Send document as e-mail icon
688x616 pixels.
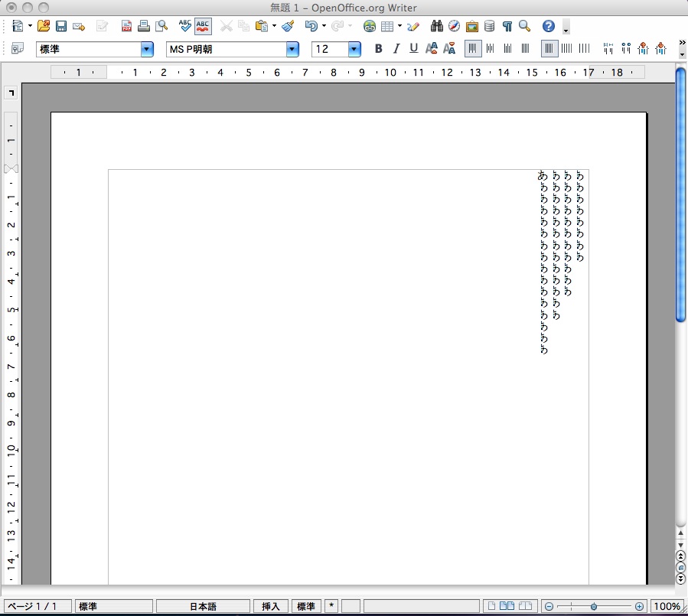click(x=79, y=27)
